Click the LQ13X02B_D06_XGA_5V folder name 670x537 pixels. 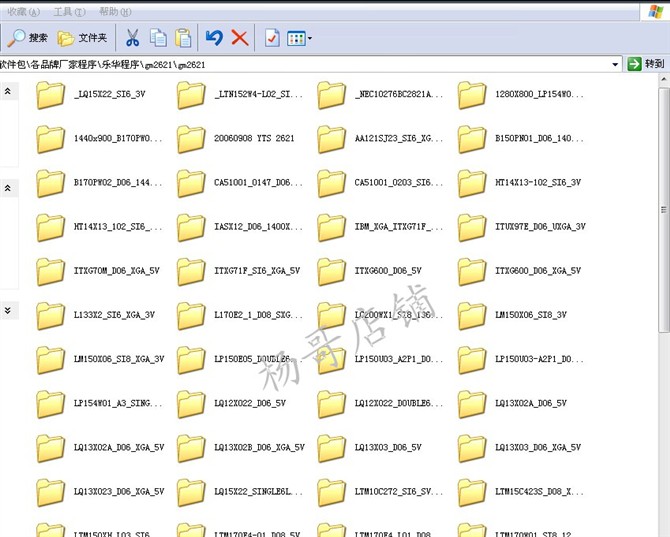point(259,447)
